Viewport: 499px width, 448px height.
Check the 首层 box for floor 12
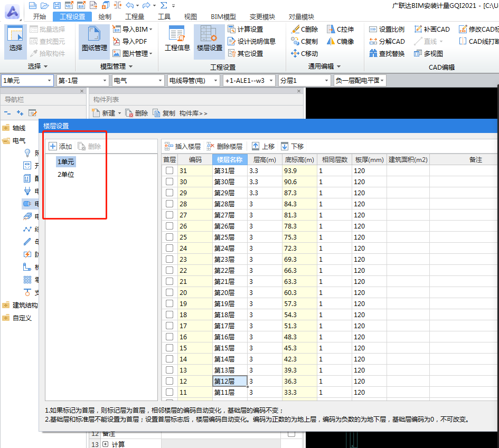click(x=170, y=381)
